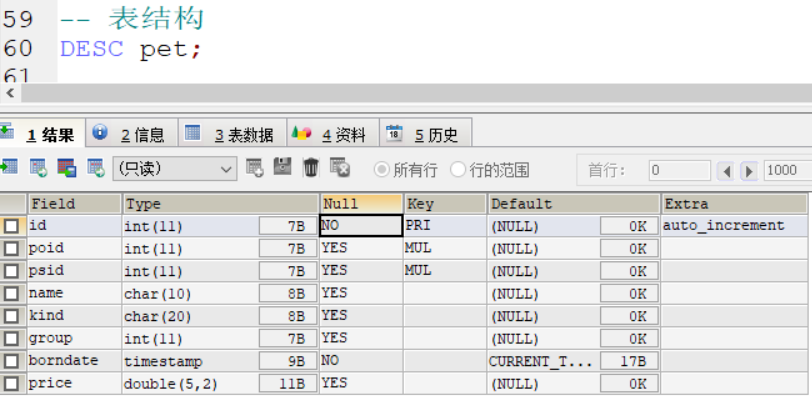Click the Default column header

tap(574, 204)
